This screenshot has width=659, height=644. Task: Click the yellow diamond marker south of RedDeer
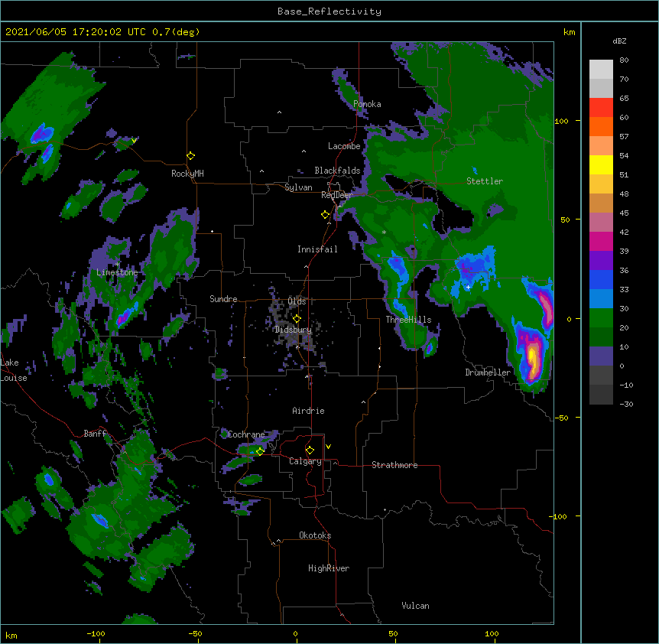[325, 215]
